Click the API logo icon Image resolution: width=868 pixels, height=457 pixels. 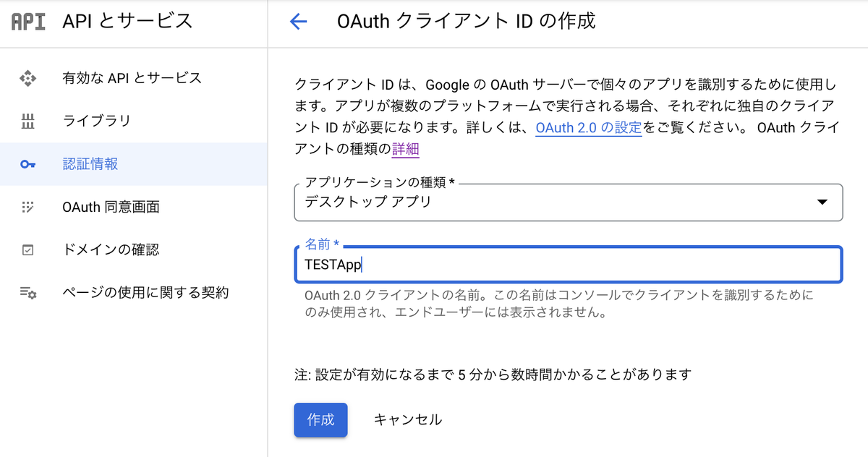(x=29, y=21)
